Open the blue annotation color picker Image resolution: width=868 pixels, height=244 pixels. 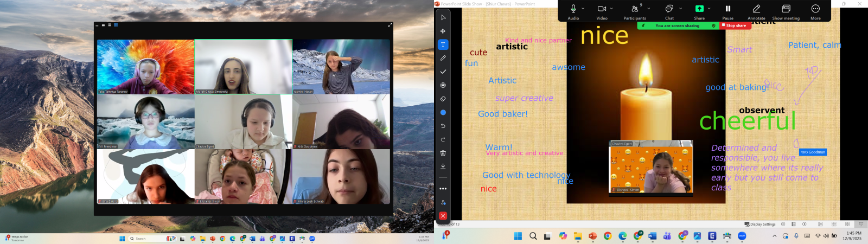(443, 112)
